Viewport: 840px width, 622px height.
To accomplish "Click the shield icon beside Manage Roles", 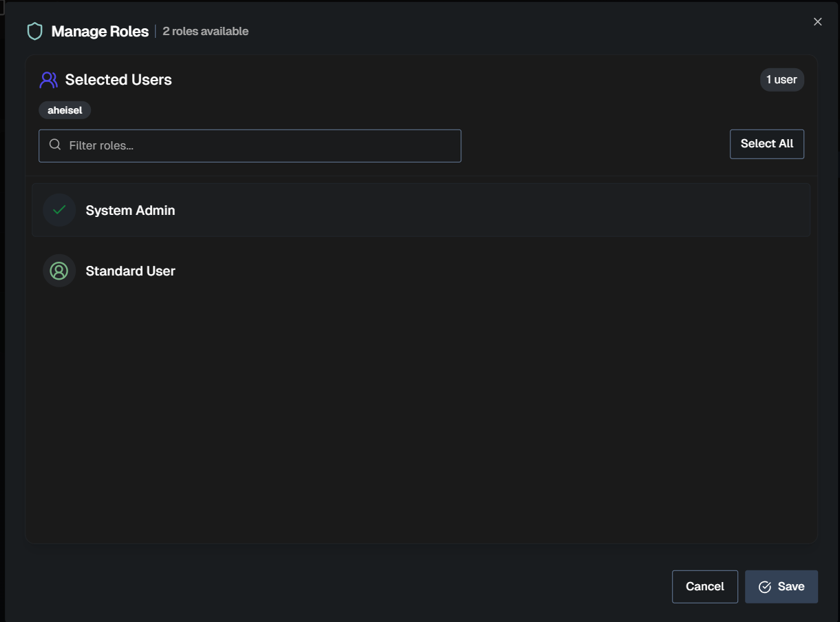I will pos(34,31).
